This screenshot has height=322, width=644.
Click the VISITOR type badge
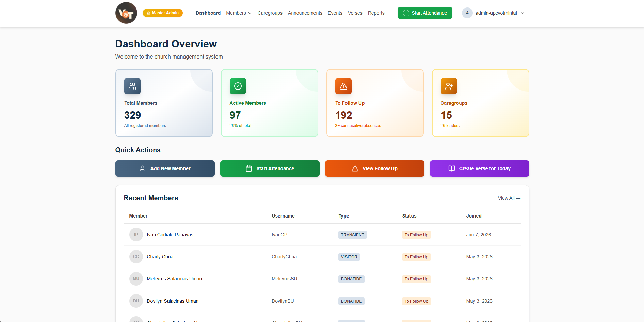(349, 257)
